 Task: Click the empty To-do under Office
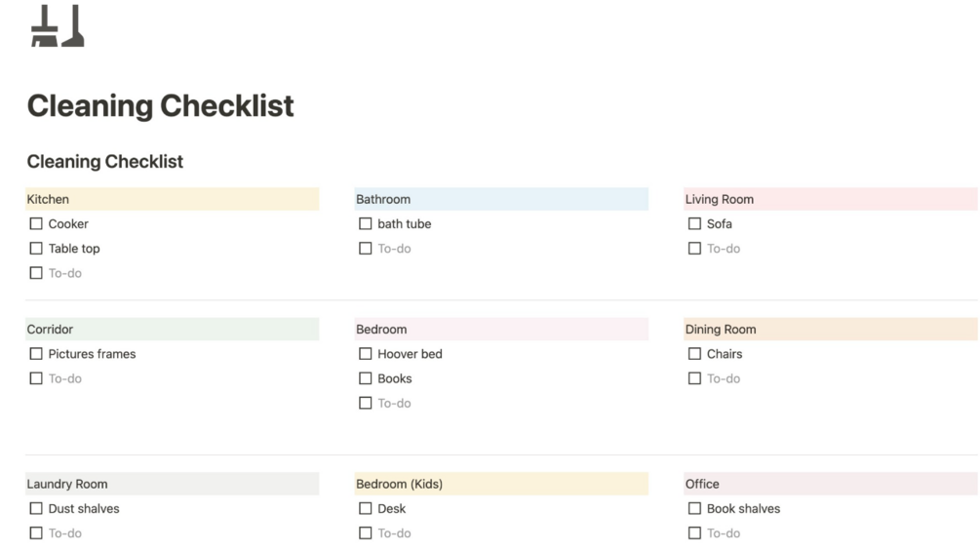click(724, 533)
